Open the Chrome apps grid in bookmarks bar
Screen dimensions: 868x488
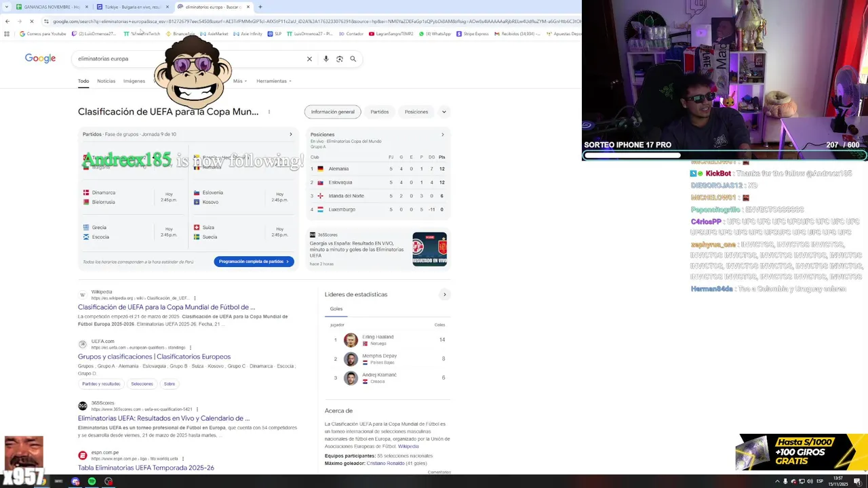coord(6,34)
